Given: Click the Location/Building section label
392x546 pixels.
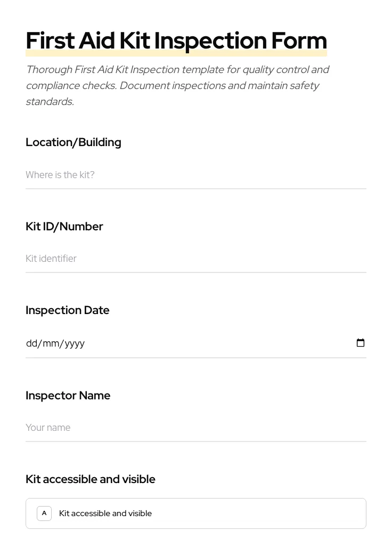Looking at the screenshot, I should 73,142.
